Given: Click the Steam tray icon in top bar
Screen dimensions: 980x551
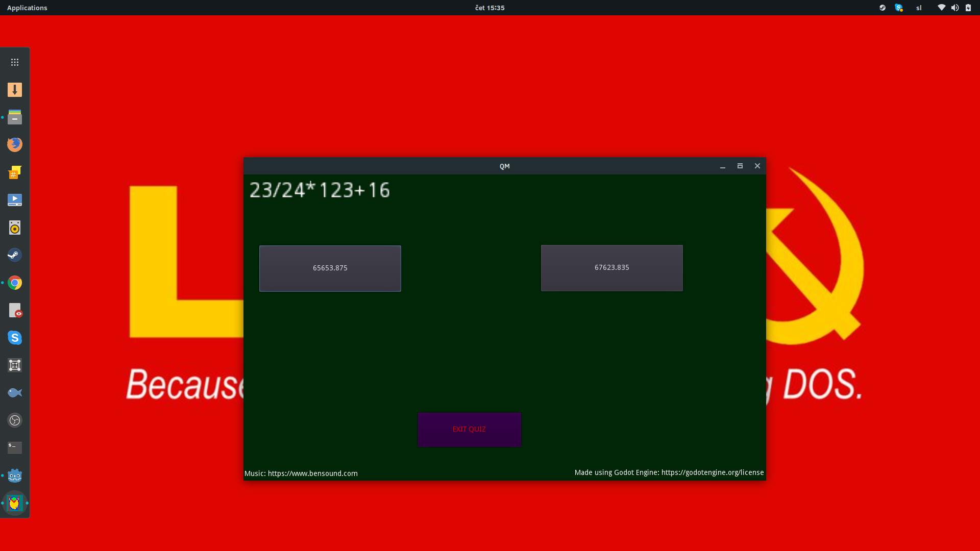Looking at the screenshot, I should click(882, 8).
